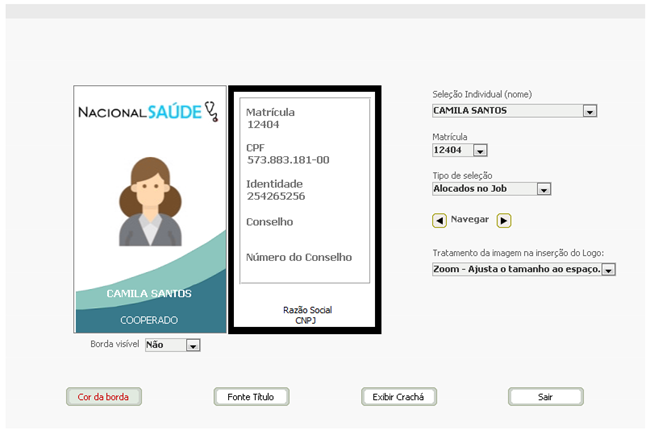Open the Fonte Título button
650x434 pixels.
point(251,397)
